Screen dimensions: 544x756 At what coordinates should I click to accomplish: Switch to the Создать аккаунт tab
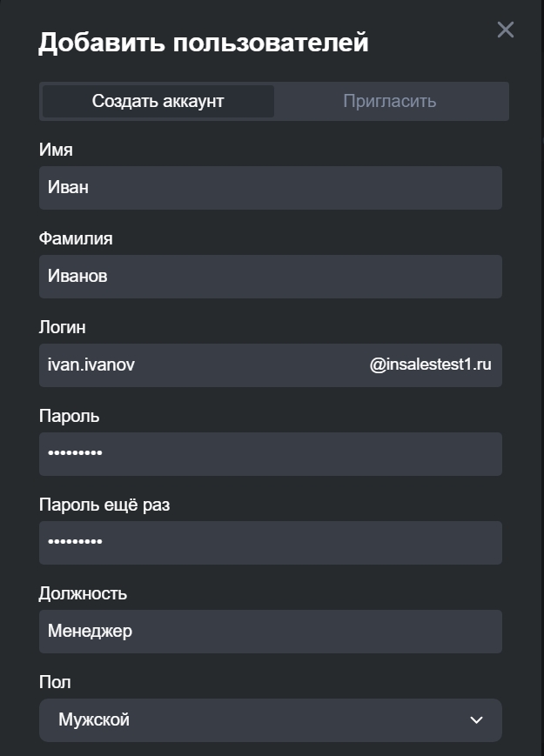[x=158, y=101]
